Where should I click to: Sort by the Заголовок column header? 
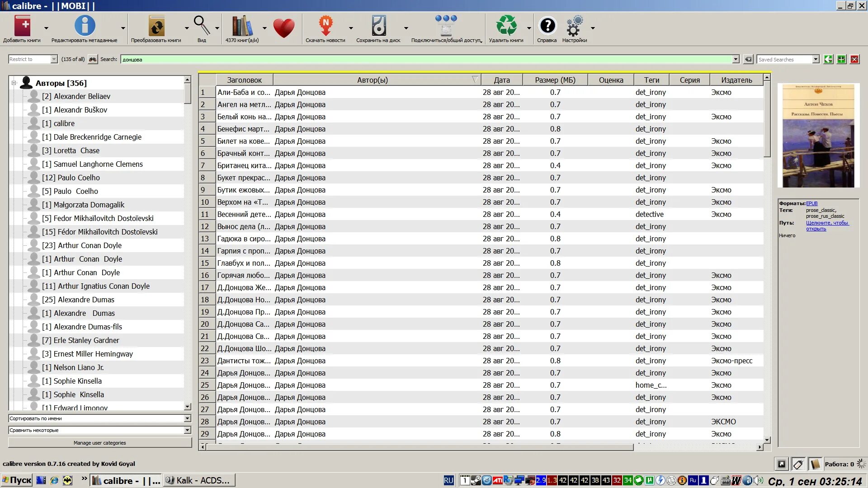(x=244, y=80)
